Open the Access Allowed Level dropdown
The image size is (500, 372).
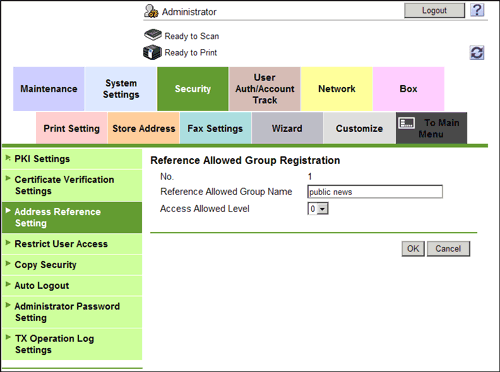[318, 209]
